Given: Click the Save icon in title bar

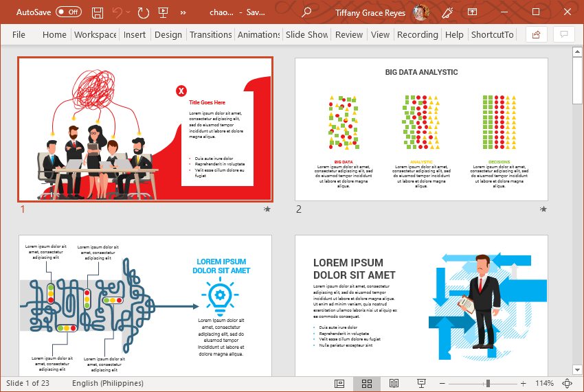Looking at the screenshot, I should [98, 12].
